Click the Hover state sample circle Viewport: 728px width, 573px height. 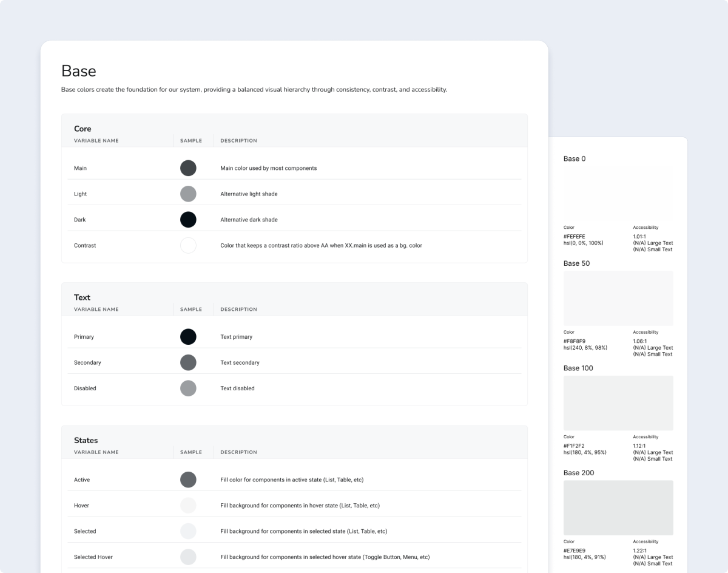(x=188, y=506)
